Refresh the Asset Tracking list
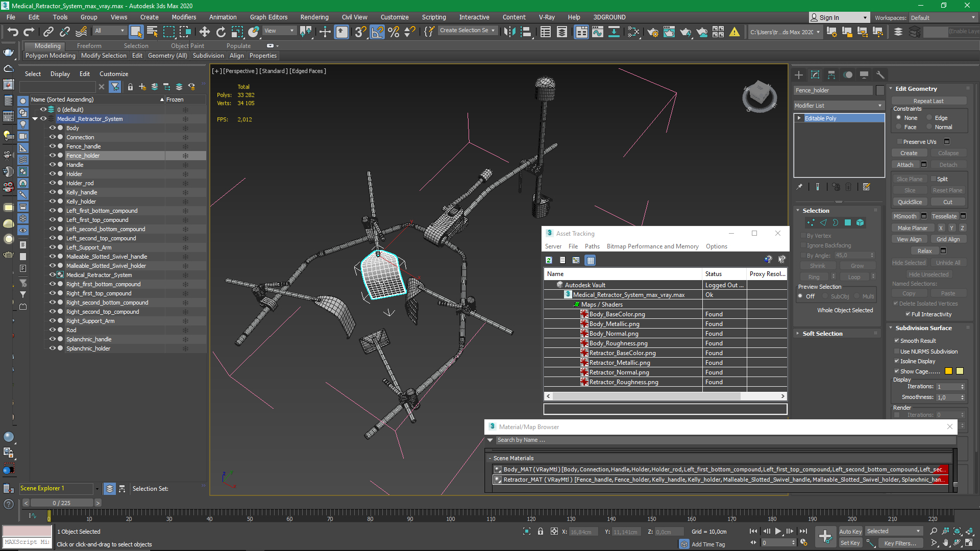 [549, 260]
